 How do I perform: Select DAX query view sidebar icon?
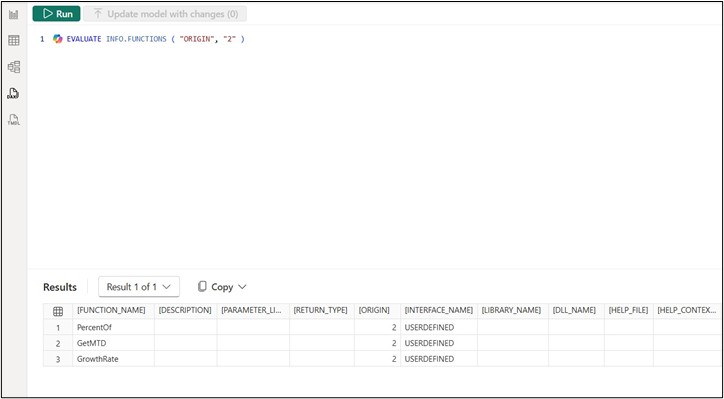pyautogui.click(x=13, y=94)
